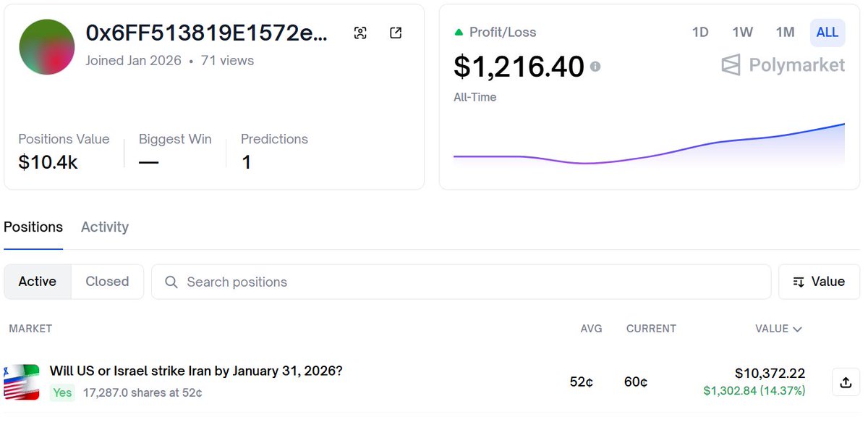Open the external link icon next to address

click(396, 33)
